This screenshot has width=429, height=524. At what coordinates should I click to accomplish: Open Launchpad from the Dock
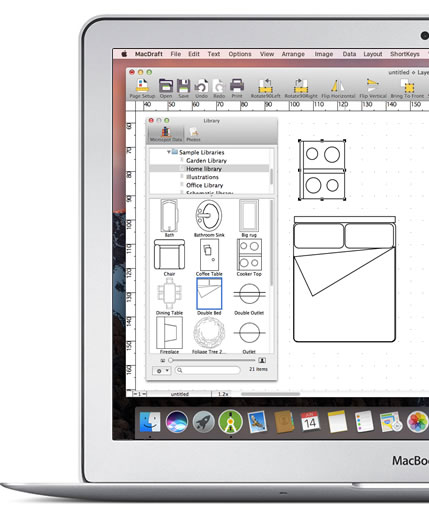click(203, 421)
